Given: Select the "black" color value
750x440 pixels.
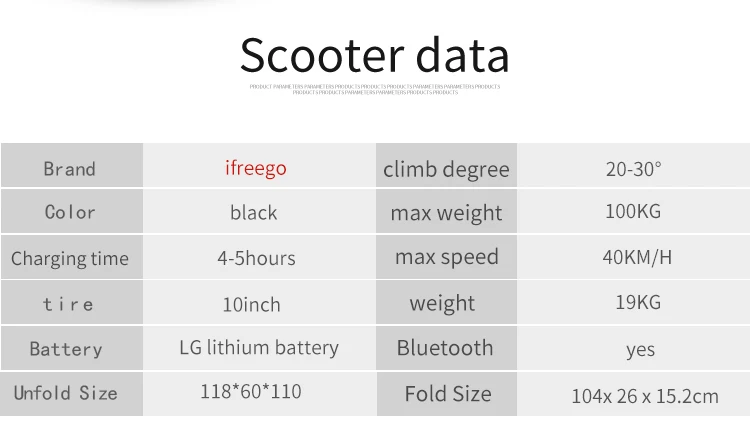Looking at the screenshot, I should point(254,212).
